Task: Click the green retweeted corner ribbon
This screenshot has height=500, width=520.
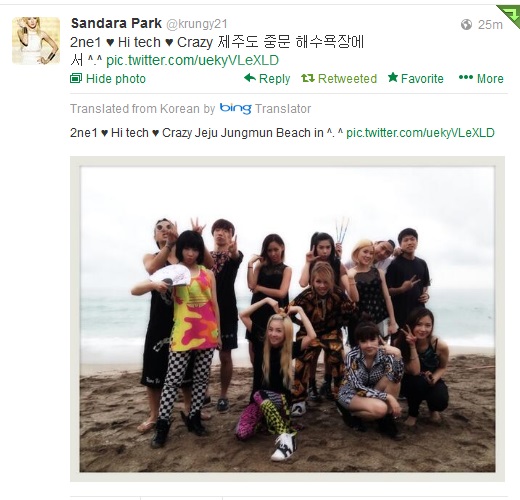Action: pos(509,15)
